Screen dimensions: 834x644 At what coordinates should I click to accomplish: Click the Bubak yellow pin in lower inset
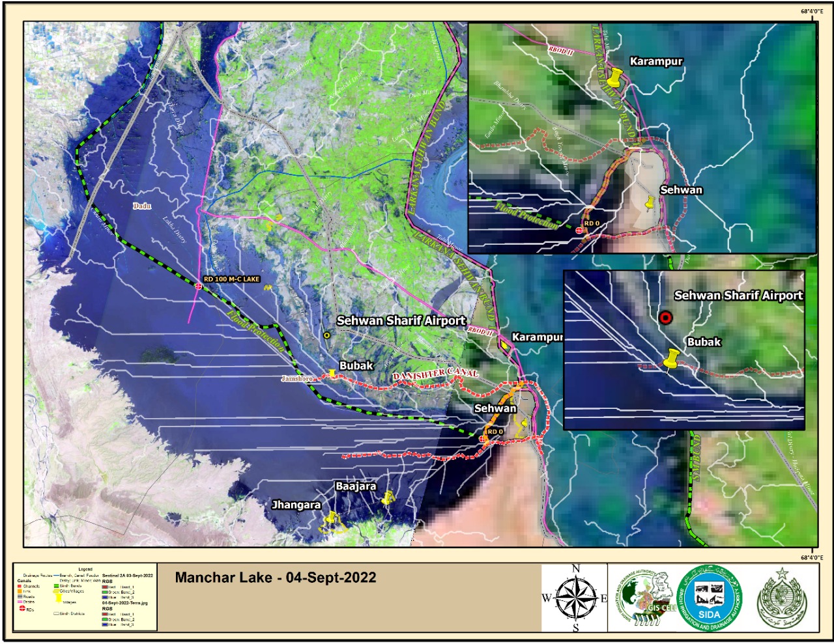point(671,358)
